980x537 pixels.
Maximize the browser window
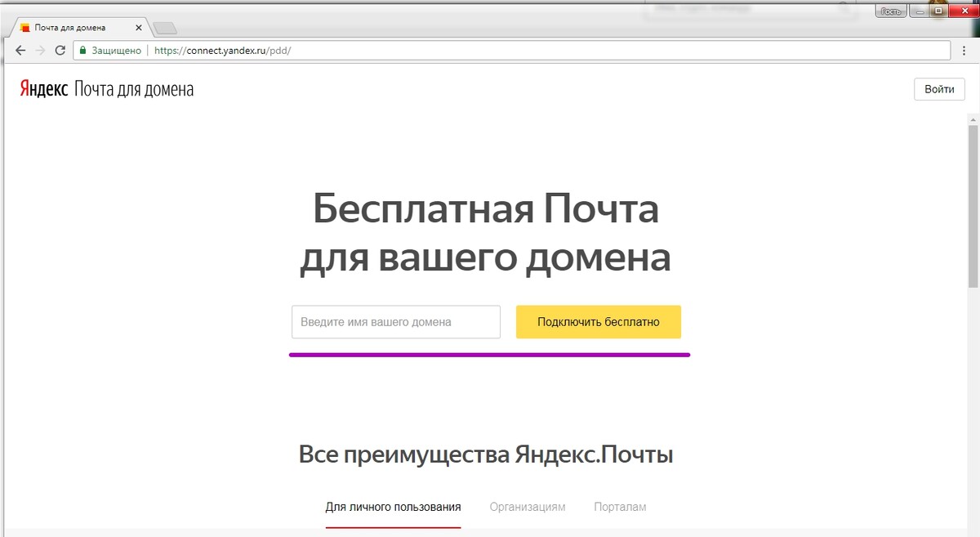(939, 11)
